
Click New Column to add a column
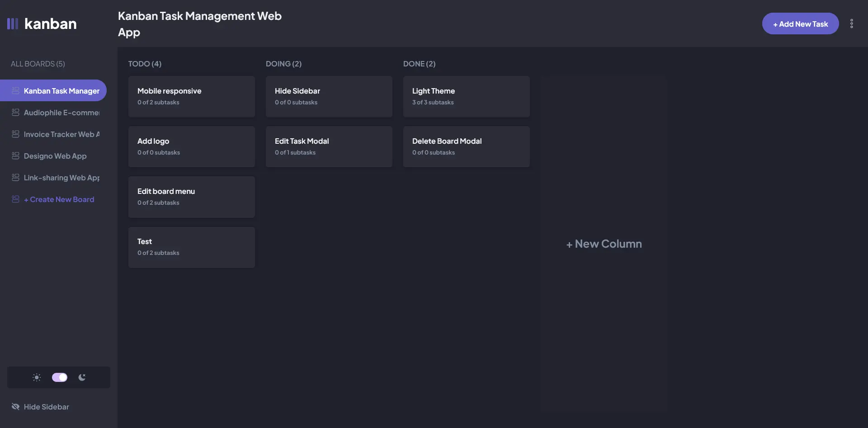(x=604, y=244)
